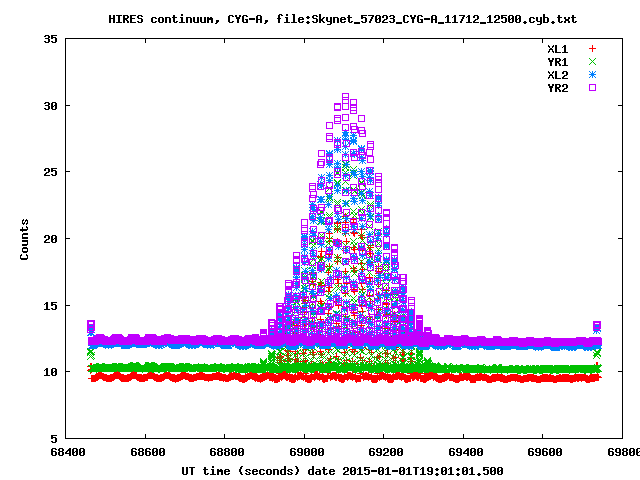The image size is (640, 480).
Task: Click y-axis tick label 10
Action: tap(51, 372)
